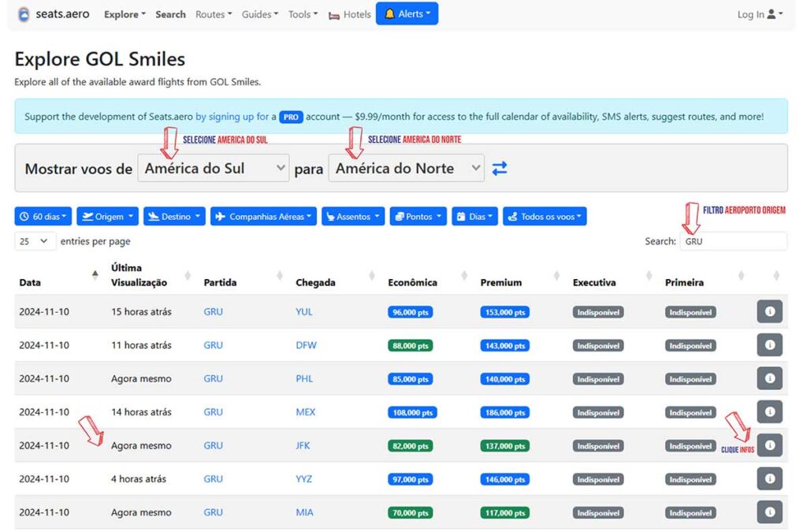This screenshot has height=532, width=807.
Task: Focus the Search field containing GRU
Action: 733,241
